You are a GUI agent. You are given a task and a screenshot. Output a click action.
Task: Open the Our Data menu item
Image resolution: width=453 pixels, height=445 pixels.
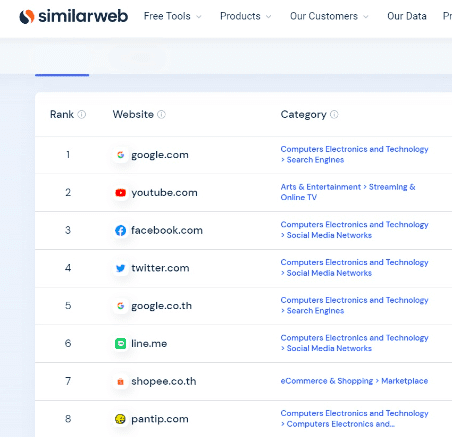pos(407,16)
